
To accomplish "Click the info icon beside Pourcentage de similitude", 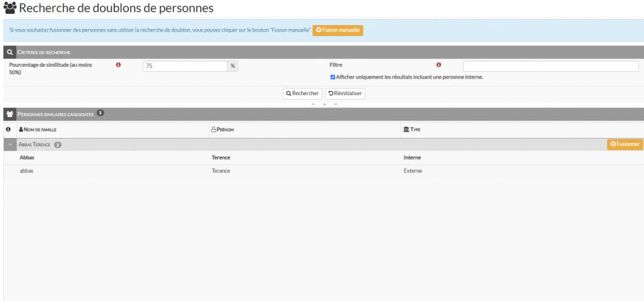I will (118, 65).
